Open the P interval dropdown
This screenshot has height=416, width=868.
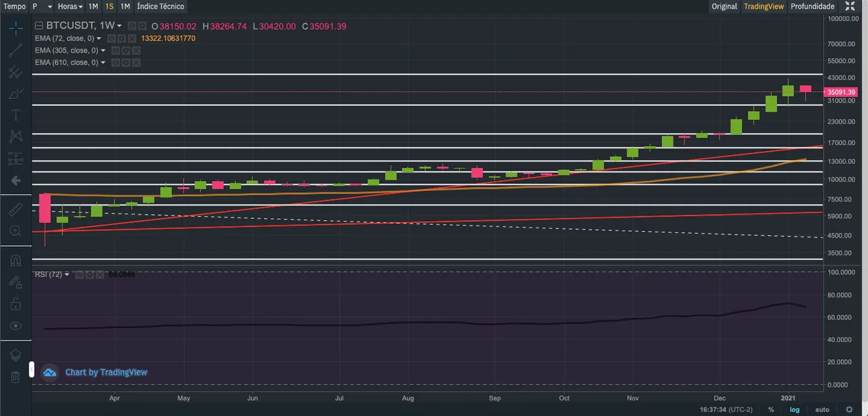(x=41, y=6)
